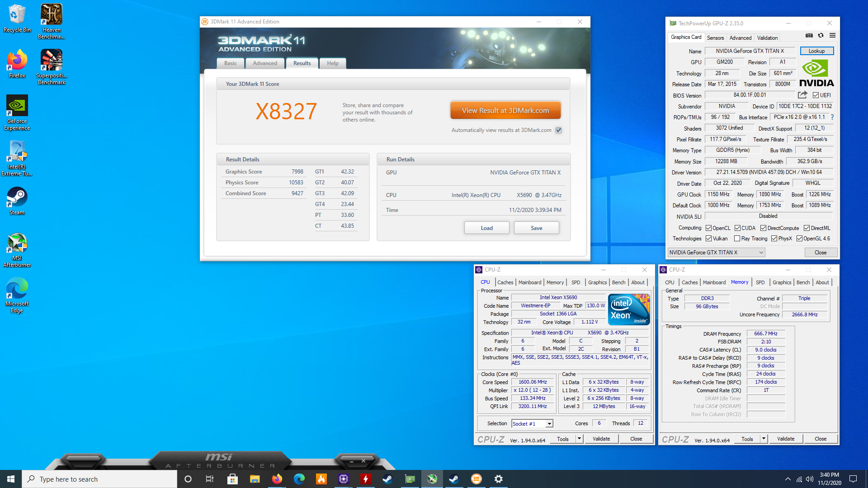The image size is (868, 488).
Task: Toggle the Vulkan checkbox
Action: 708,239
